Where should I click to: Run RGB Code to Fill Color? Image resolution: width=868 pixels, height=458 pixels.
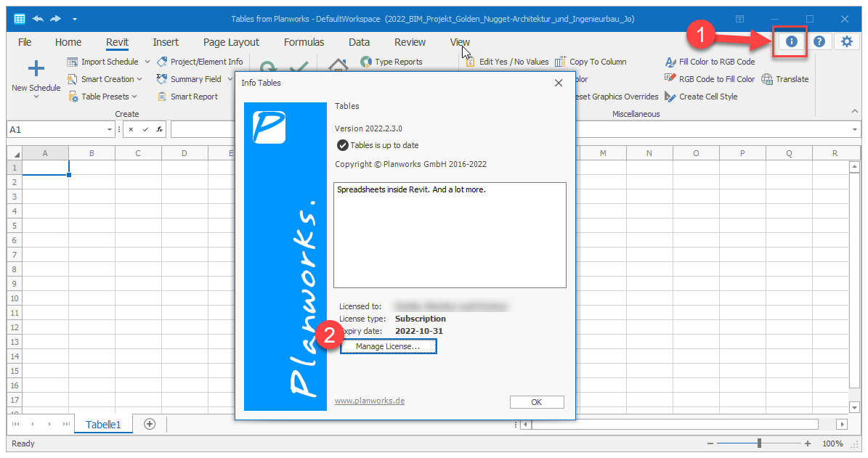[x=710, y=79]
